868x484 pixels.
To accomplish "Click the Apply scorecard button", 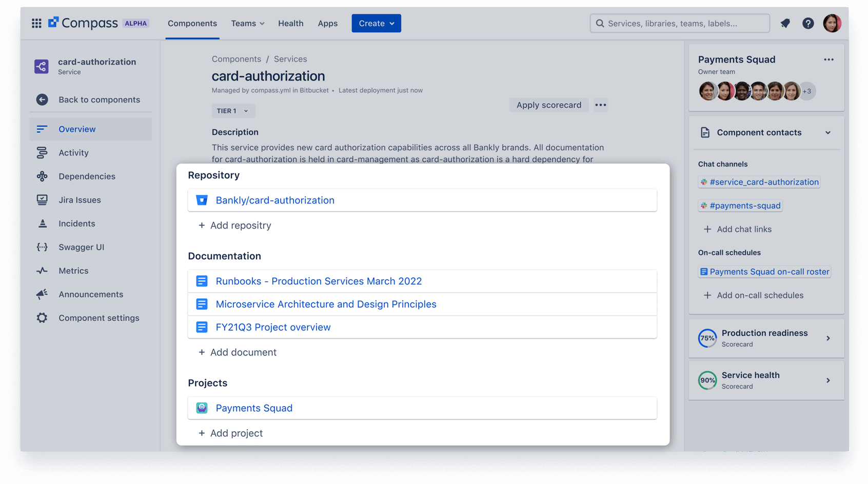I will point(549,105).
